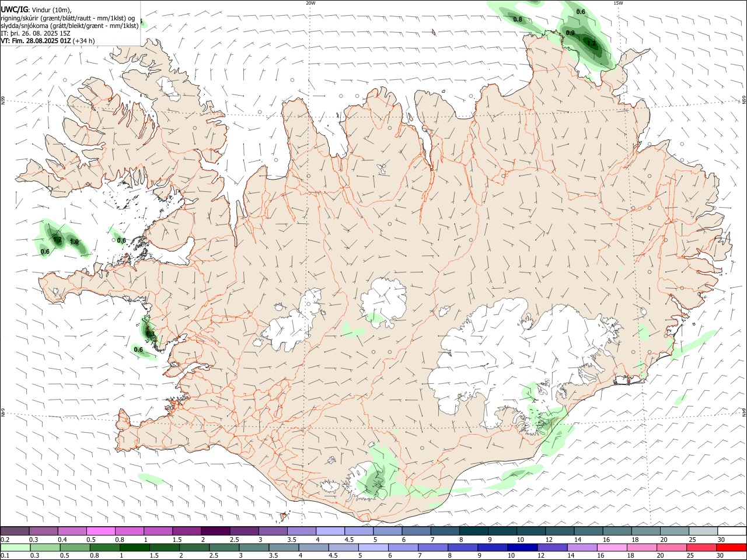The image size is (747, 560).
Task: Select the dark navy 10 swatch, lower row
Action: pos(523,547)
